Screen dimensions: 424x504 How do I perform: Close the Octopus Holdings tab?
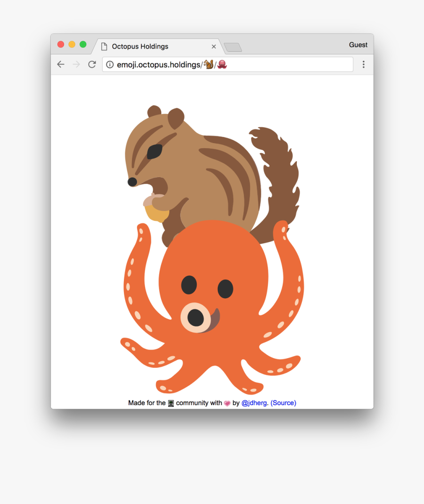click(213, 46)
